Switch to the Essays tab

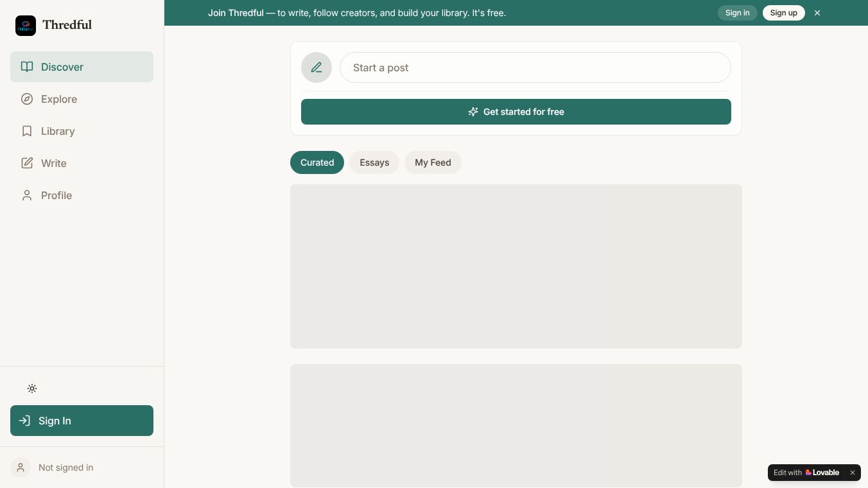(374, 162)
